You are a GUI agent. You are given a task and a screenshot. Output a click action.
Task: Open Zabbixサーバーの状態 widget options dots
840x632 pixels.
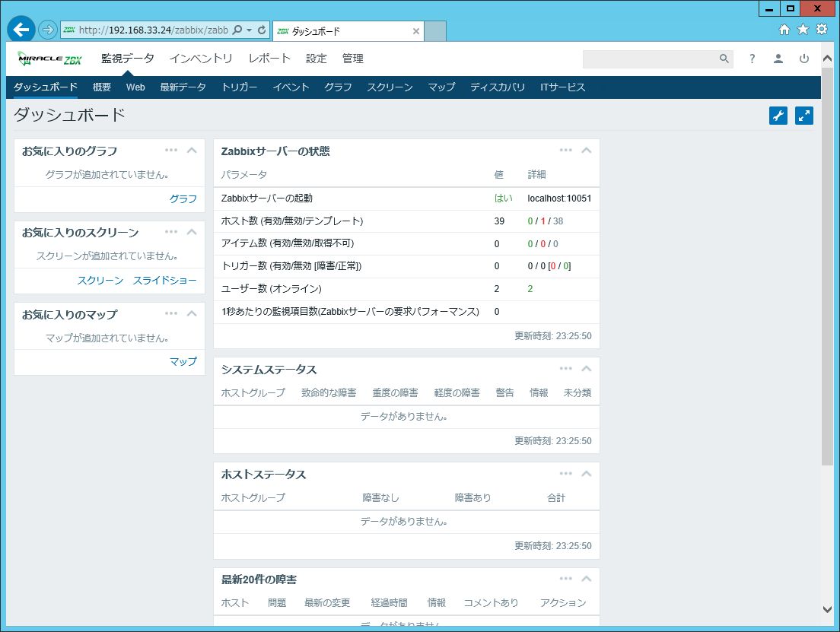(x=566, y=150)
